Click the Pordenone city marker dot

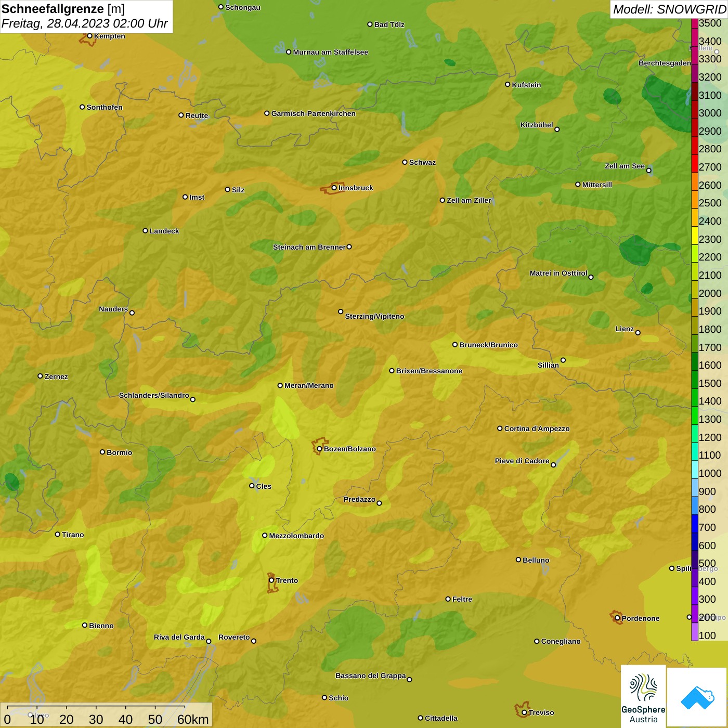click(617, 618)
